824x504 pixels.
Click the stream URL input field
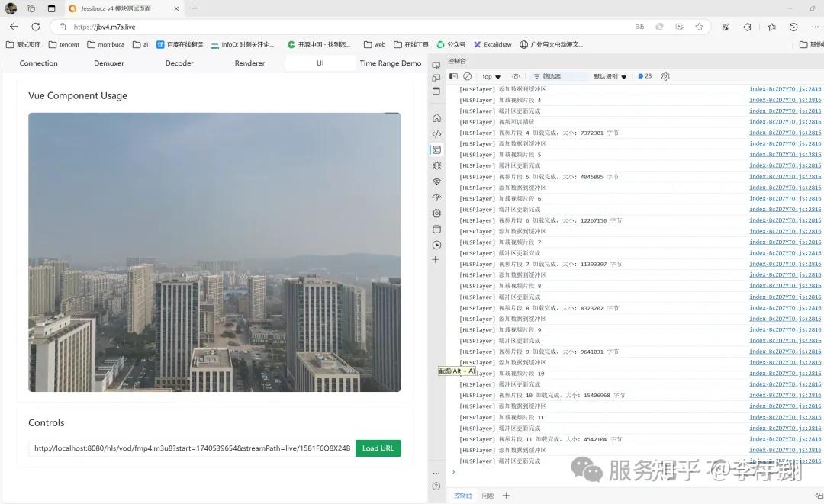[191, 448]
